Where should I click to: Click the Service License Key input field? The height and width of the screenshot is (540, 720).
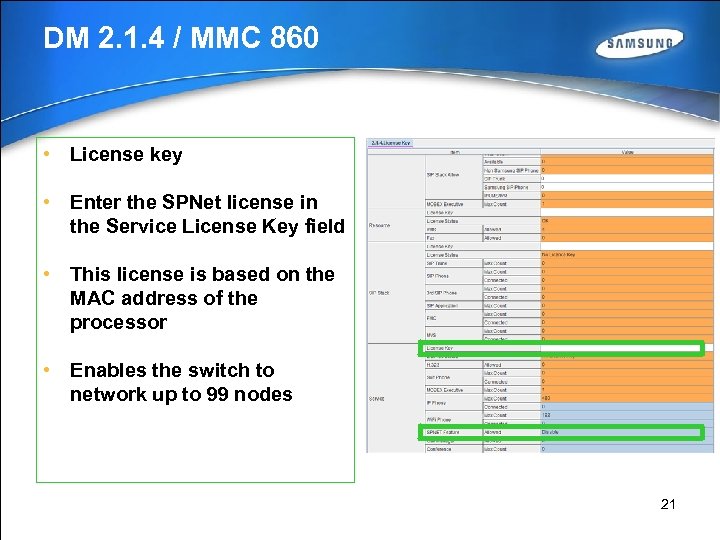(627, 348)
